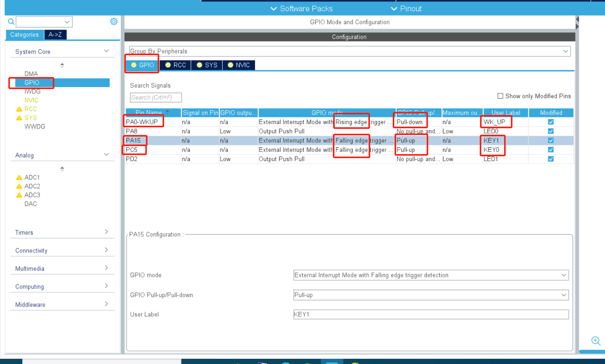The width and height of the screenshot is (605, 364).
Task: Click the Pin Name column sort icon
Action: pyautogui.click(x=167, y=112)
